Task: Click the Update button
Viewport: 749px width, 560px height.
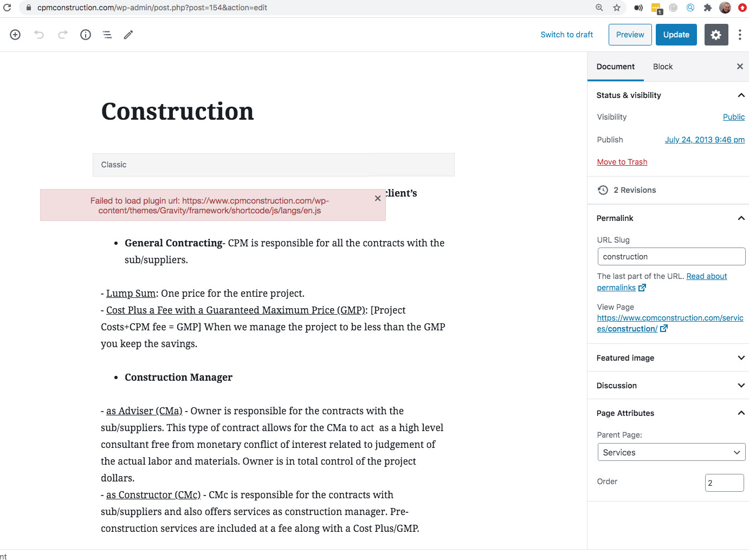Action: pyautogui.click(x=676, y=35)
